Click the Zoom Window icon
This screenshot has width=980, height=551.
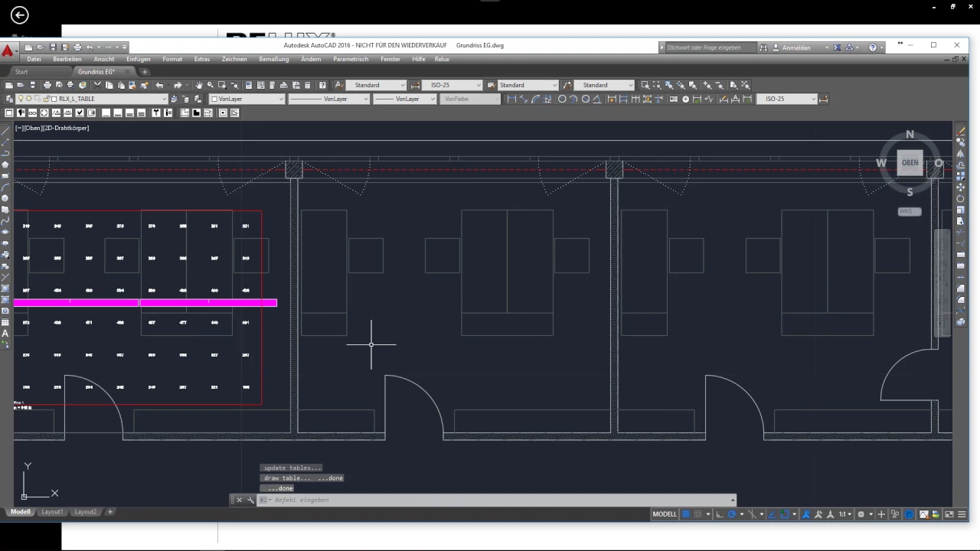(645, 85)
